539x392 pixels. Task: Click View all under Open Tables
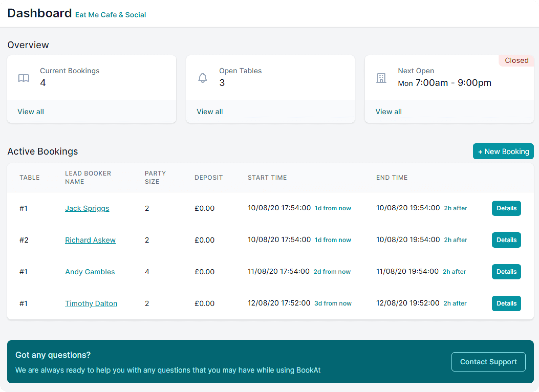[x=210, y=111]
